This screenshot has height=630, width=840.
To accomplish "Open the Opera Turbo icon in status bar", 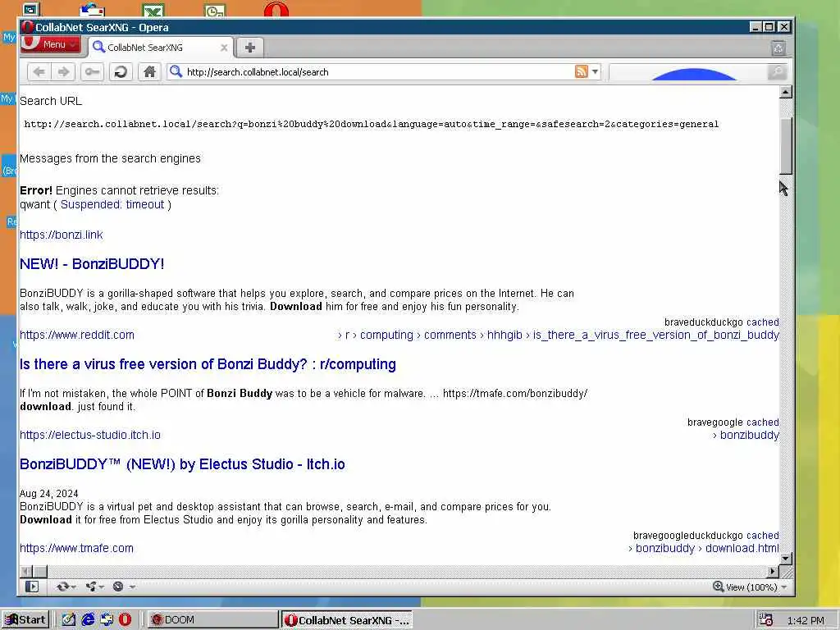I will coord(118,587).
